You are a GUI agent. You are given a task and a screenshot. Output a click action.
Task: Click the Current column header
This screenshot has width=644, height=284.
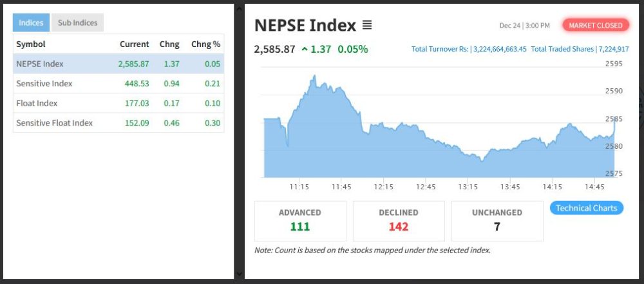tap(134, 44)
